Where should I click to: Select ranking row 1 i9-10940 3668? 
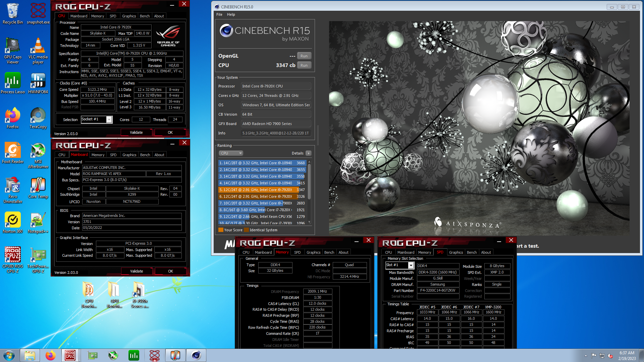pos(262,163)
